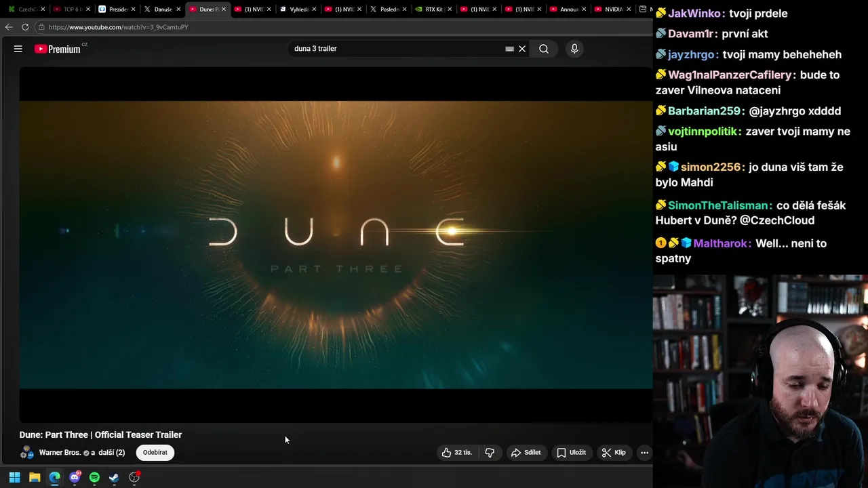Open the YouTube hamburger guide menu
Viewport: 868px width, 488px height.
[18, 49]
